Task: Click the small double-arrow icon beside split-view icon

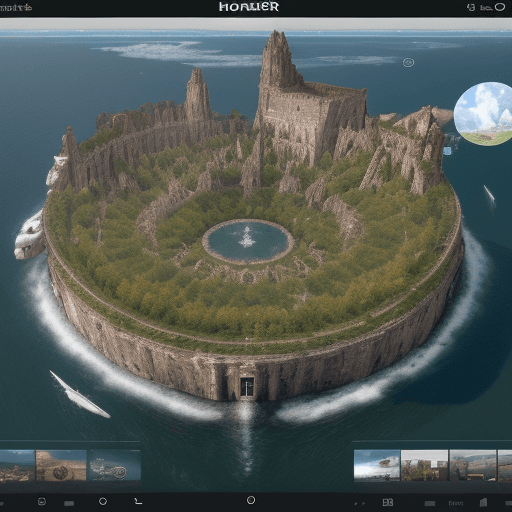Action: coord(360,503)
